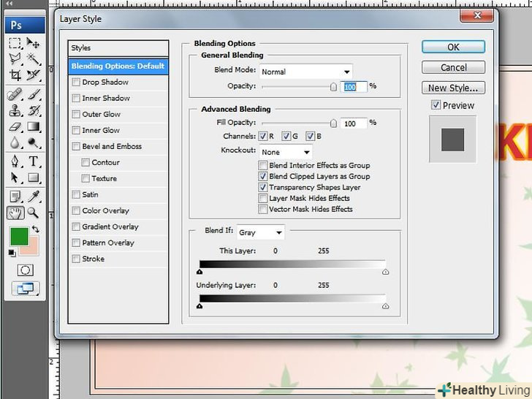This screenshot has height=399, width=532.
Task: Click the Fill Opacity slider handle
Action: [x=333, y=123]
